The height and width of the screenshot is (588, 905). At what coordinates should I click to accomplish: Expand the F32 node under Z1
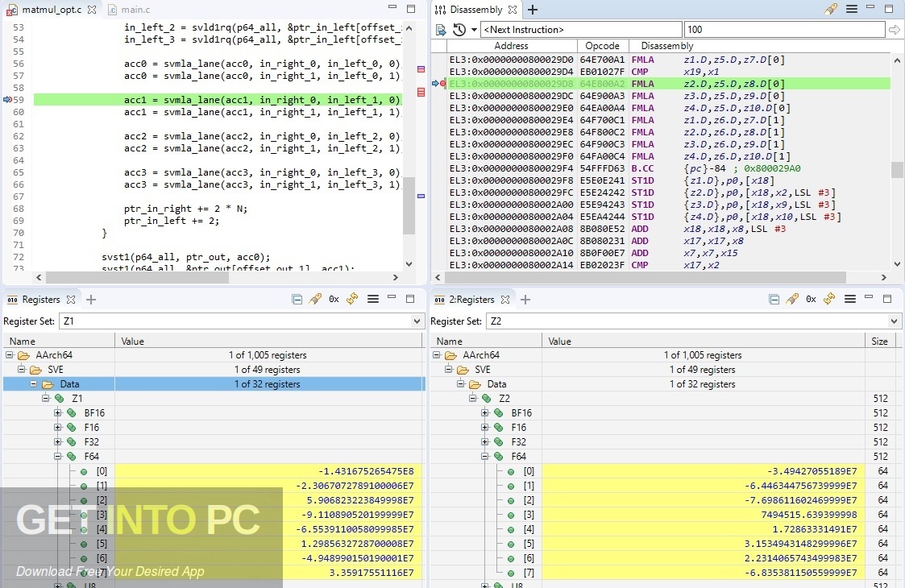[56, 441]
